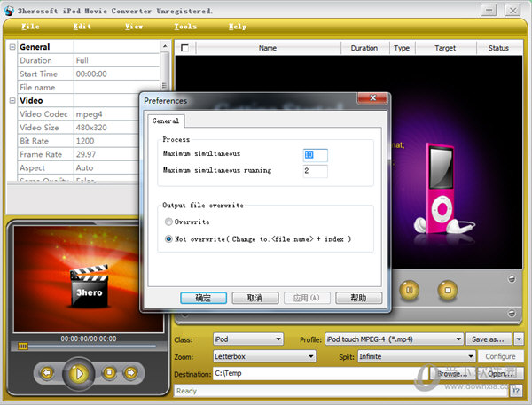Select the General tab in Preferences

tap(166, 121)
